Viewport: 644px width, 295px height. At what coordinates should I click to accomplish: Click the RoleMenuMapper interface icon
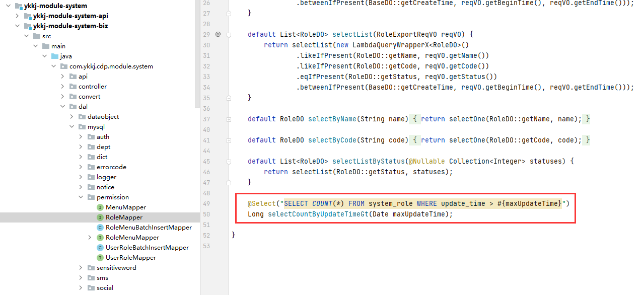[100, 238]
